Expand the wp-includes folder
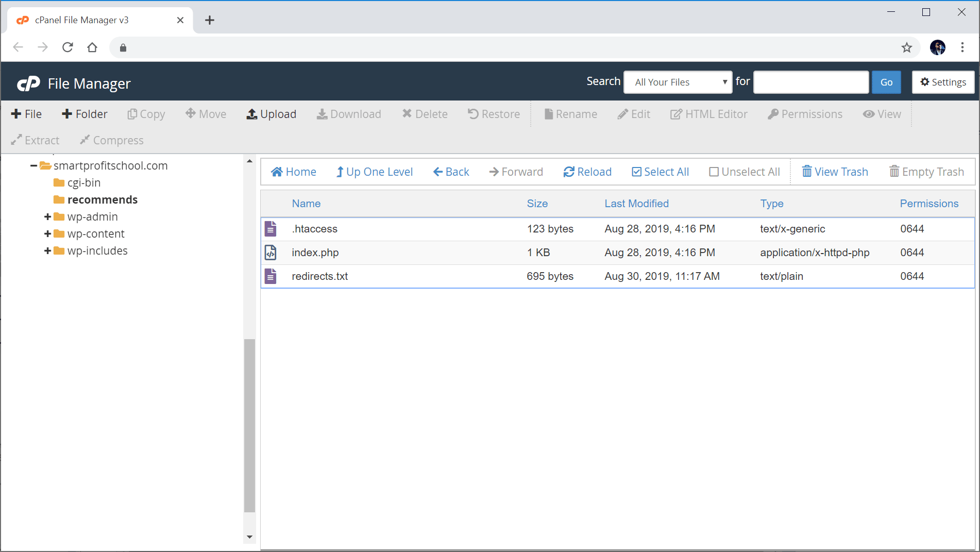The height and width of the screenshot is (552, 980). 47,251
